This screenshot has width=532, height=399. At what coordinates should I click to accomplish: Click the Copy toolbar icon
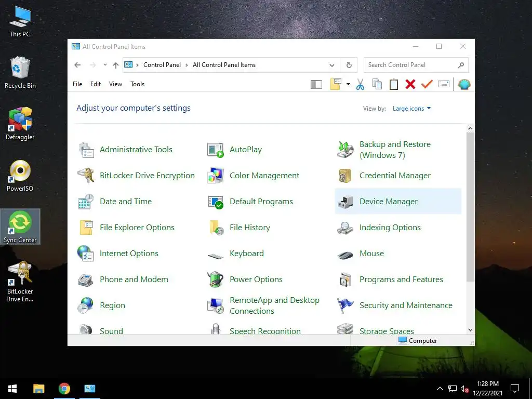377,84
